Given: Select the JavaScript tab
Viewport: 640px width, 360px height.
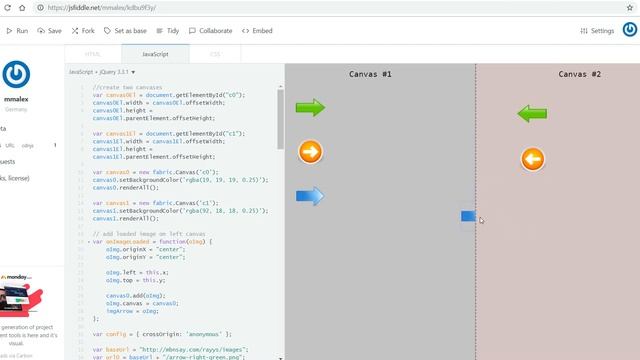Looking at the screenshot, I should (x=155, y=54).
